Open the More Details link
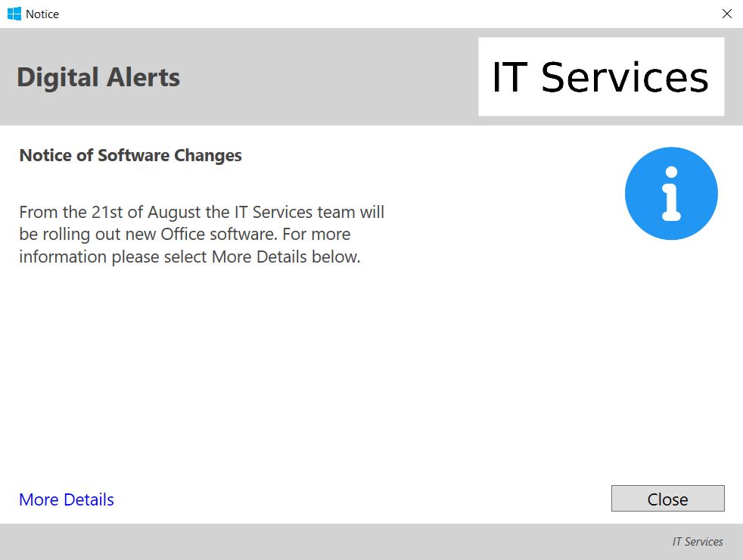Viewport: 743px width, 560px height. (67, 499)
